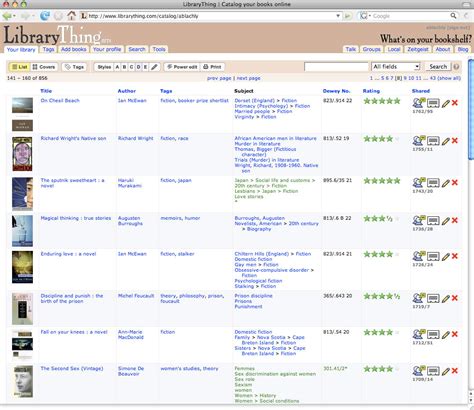Open shared members icon for Native son row
Viewport: 474px width, 410px height.
coord(419,140)
